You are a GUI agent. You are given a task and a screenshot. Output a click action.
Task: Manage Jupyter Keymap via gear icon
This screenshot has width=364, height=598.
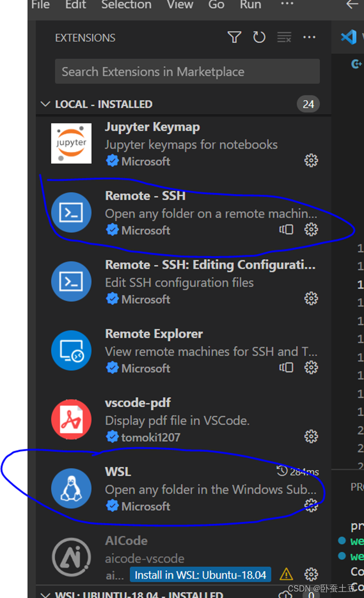tap(311, 160)
